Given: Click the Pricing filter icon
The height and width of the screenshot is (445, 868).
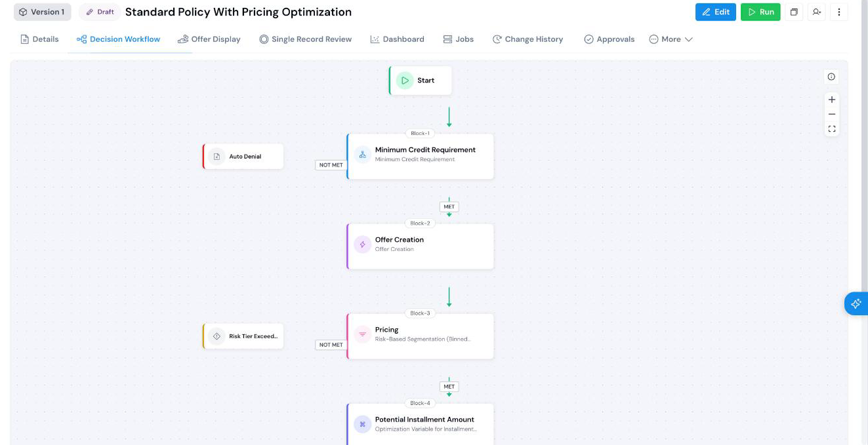Looking at the screenshot, I should [362, 334].
